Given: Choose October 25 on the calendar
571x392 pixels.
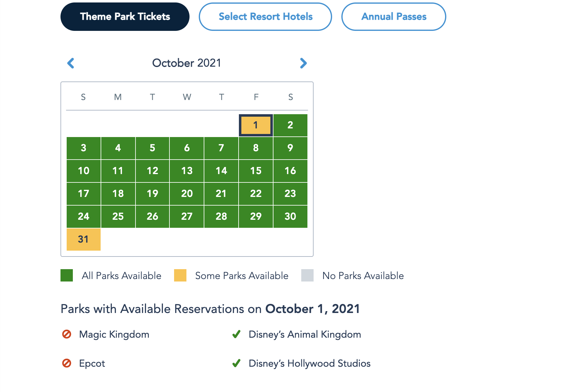Looking at the screenshot, I should coord(118,216).
